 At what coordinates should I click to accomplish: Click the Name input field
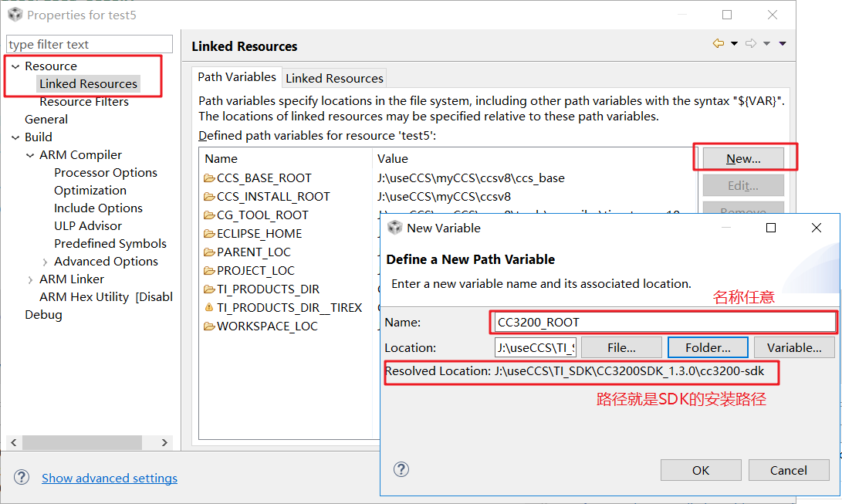[662, 322]
